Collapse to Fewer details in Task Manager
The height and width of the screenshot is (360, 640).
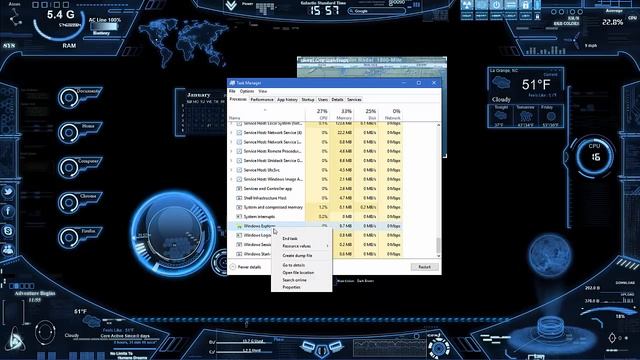coord(246,267)
